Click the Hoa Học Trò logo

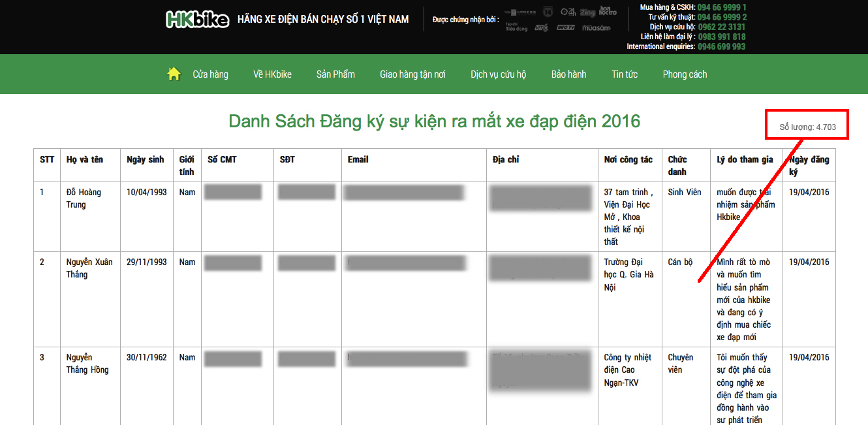[x=608, y=12]
